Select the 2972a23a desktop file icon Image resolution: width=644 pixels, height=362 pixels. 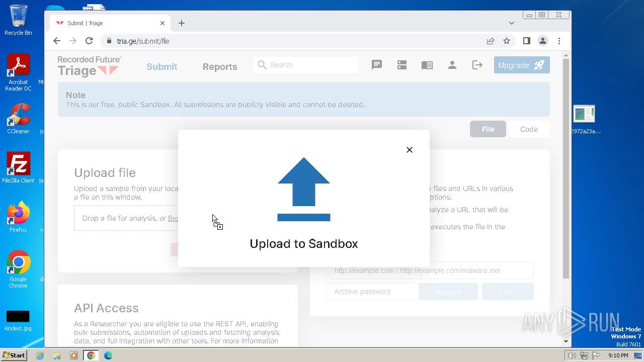point(585,120)
